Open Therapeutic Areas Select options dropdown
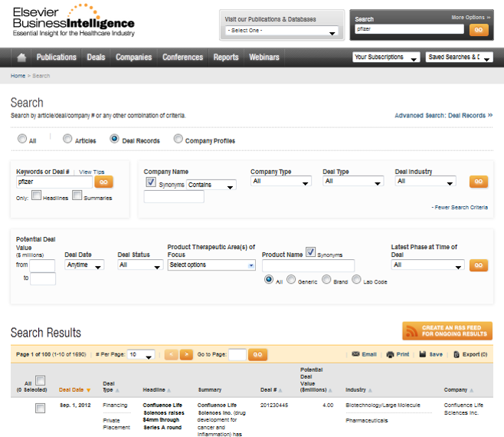The image size is (504, 437). (x=211, y=264)
